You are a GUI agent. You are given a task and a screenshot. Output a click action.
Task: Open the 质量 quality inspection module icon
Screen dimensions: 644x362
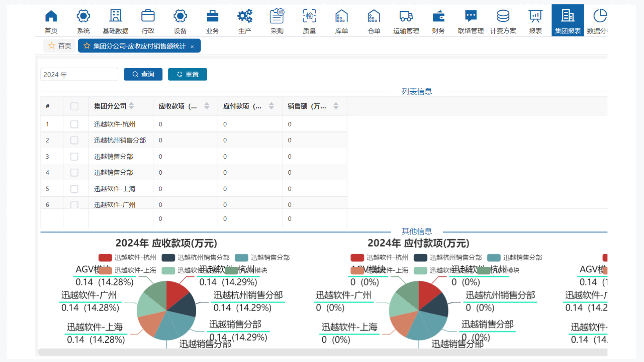(309, 16)
